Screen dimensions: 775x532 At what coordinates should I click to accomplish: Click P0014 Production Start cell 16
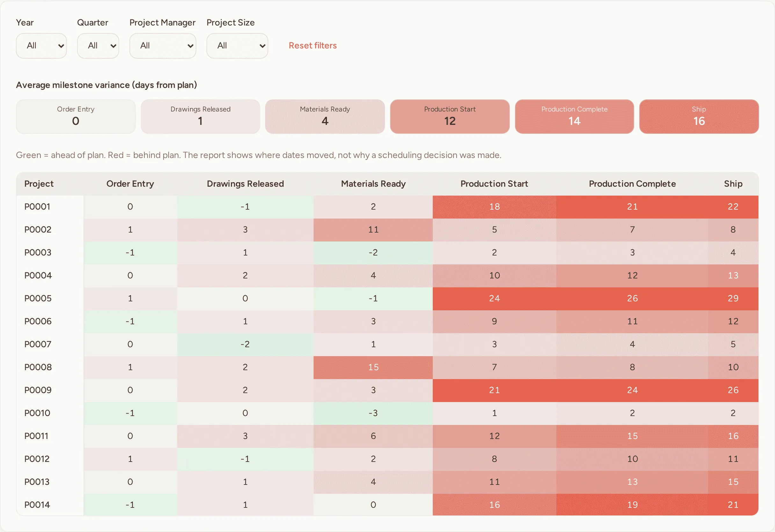click(x=494, y=505)
